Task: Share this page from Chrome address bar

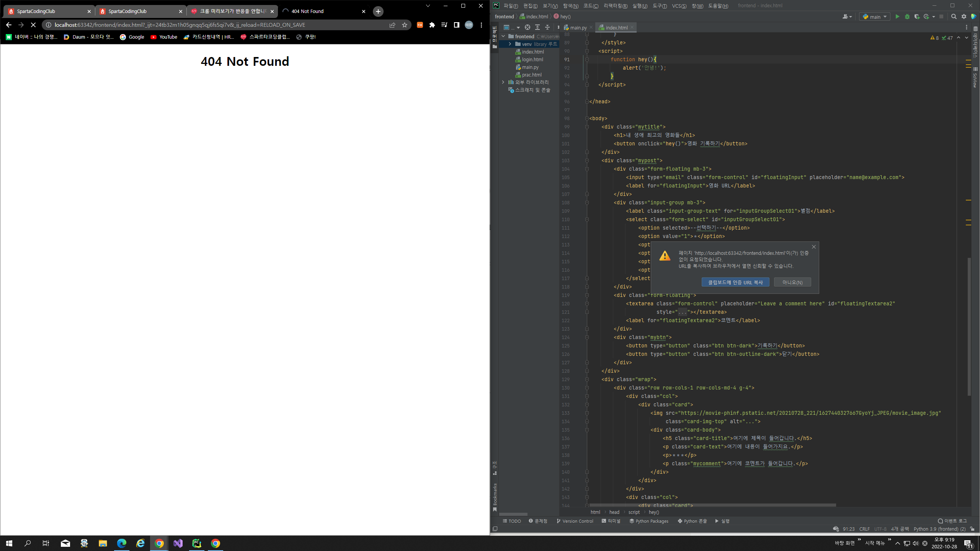Action: [392, 25]
